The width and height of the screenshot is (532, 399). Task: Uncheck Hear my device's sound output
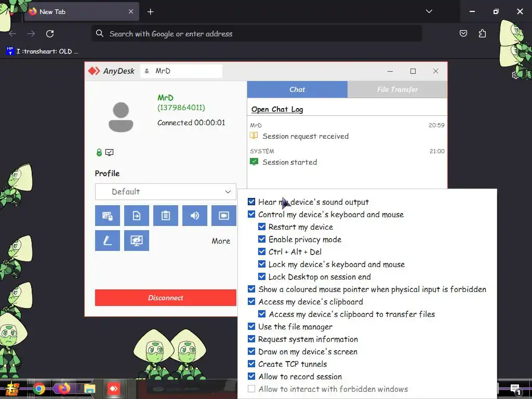click(251, 202)
